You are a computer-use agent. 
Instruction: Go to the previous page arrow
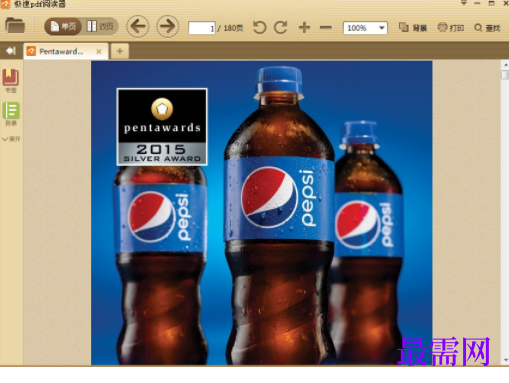click(138, 26)
